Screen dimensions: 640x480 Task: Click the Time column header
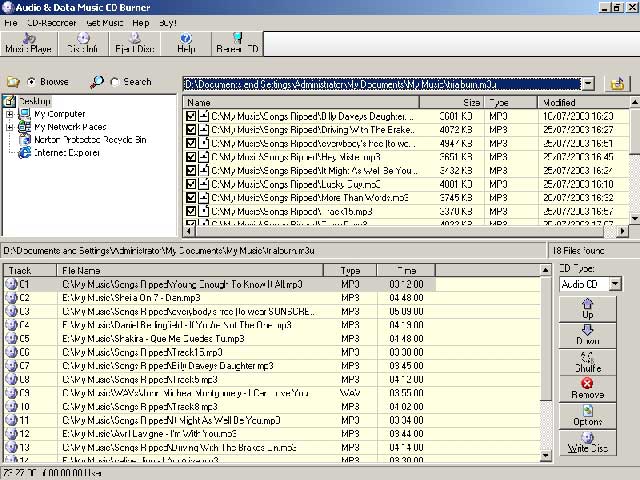tap(406, 270)
